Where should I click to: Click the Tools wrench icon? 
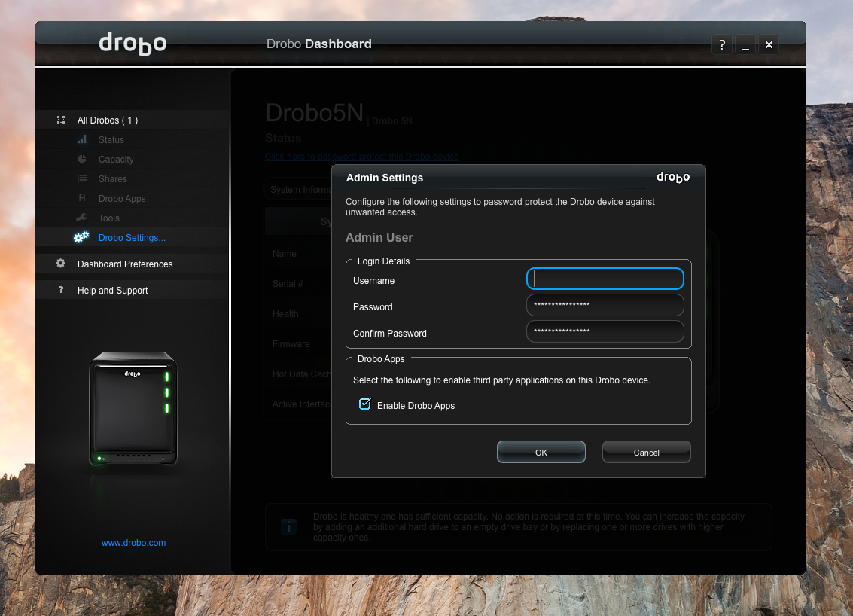tap(82, 218)
